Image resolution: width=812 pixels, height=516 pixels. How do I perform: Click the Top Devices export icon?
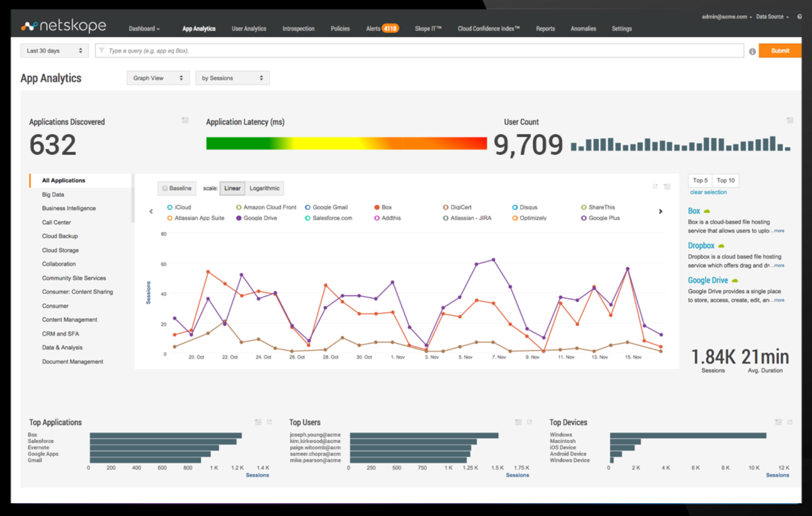point(790,422)
